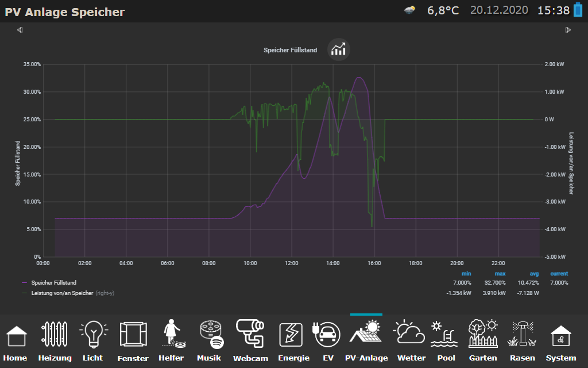
Task: Sort by the avg column header
Action: (x=534, y=274)
